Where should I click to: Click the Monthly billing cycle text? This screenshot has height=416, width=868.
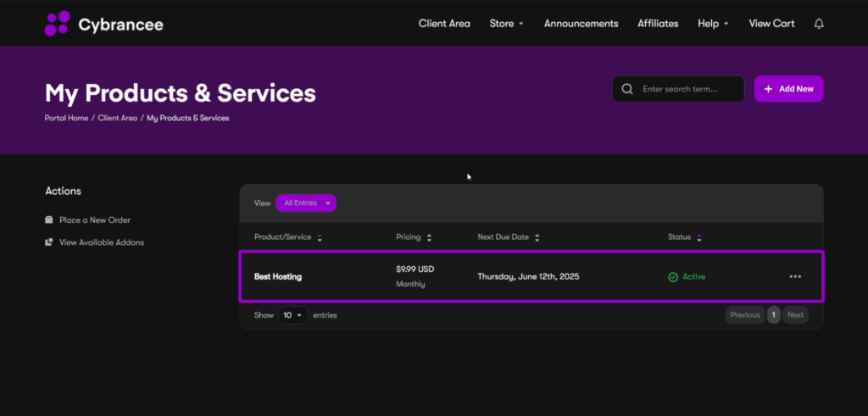pos(411,284)
